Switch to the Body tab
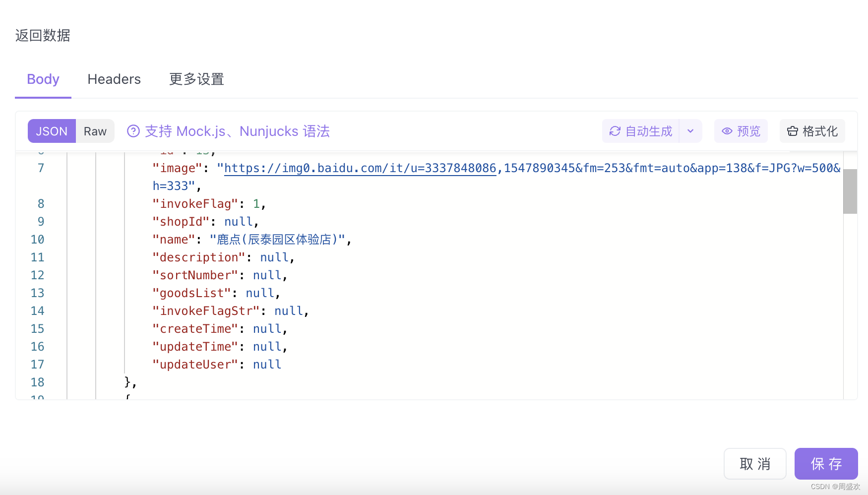This screenshot has width=868, height=495. point(43,79)
